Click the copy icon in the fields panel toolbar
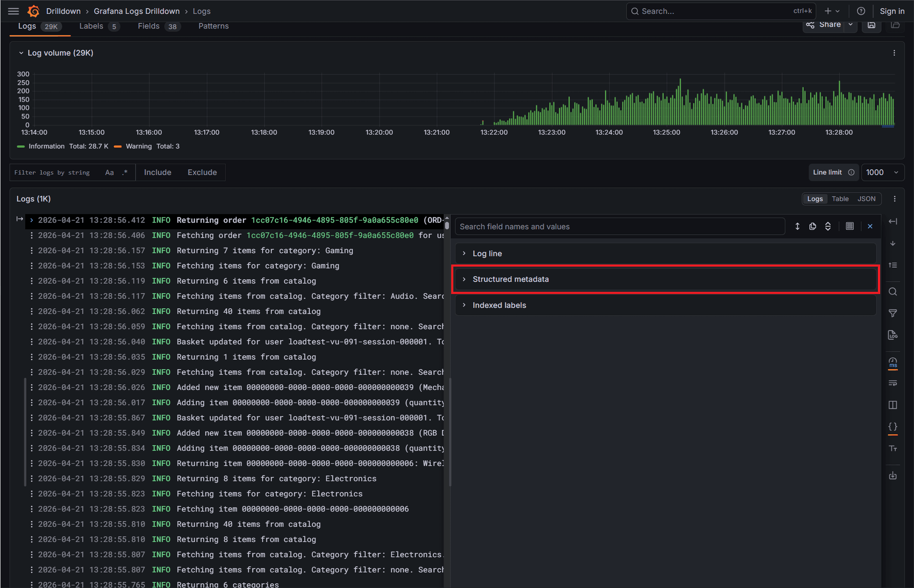Image resolution: width=914 pixels, height=588 pixels. 813,226
